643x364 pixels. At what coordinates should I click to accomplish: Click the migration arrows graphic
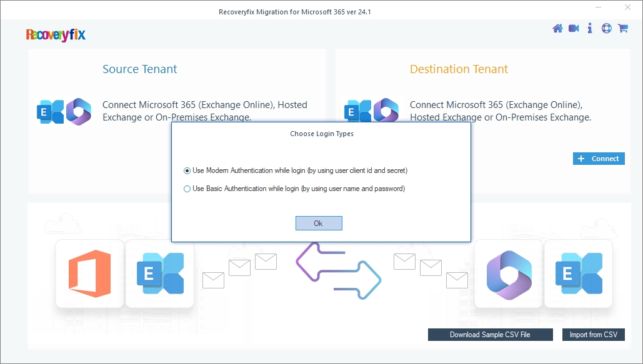coord(338,270)
